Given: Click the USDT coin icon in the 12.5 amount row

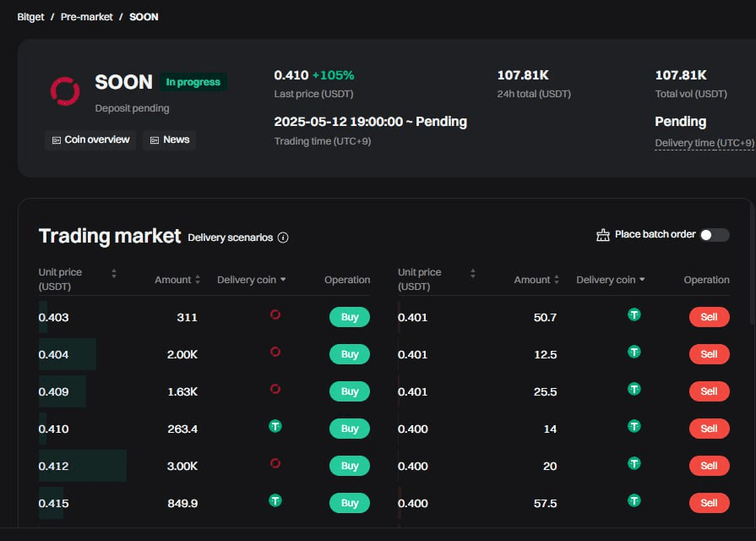Looking at the screenshot, I should [x=634, y=352].
